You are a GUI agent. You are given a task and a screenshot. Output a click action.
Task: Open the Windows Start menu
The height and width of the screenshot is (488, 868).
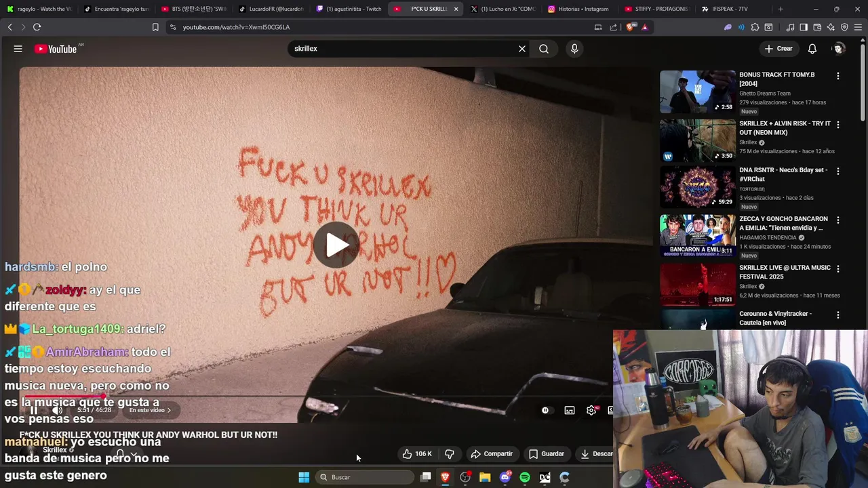[x=304, y=477]
